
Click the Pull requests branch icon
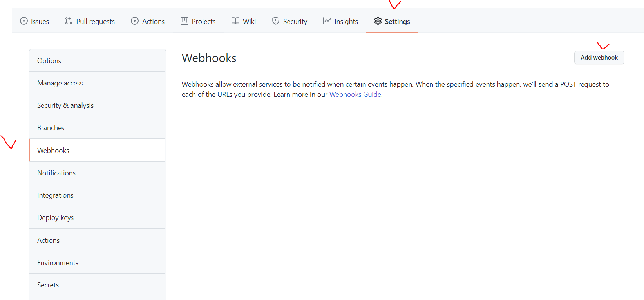point(69,21)
